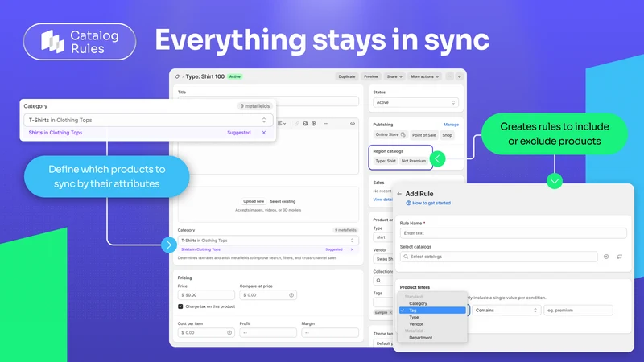
Task: Select the checked Tag filter option
Action: point(432,311)
